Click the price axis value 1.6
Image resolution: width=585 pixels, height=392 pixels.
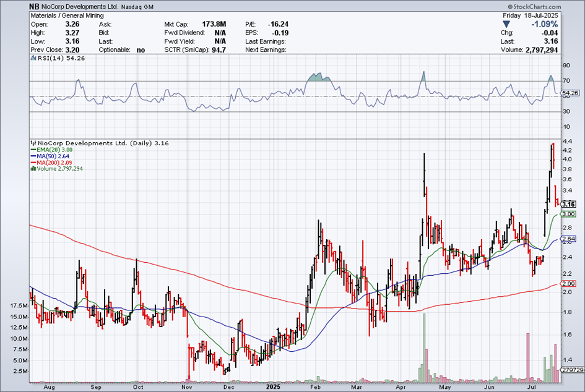[x=567, y=334]
